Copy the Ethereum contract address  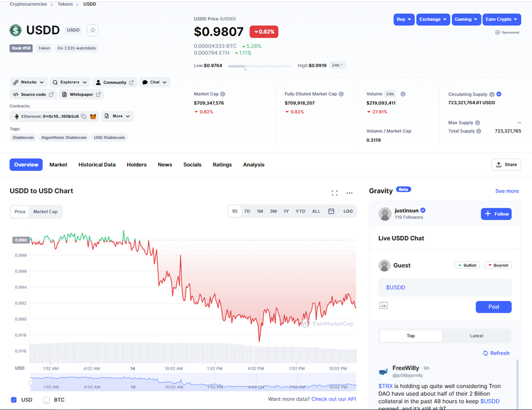pyautogui.click(x=83, y=116)
